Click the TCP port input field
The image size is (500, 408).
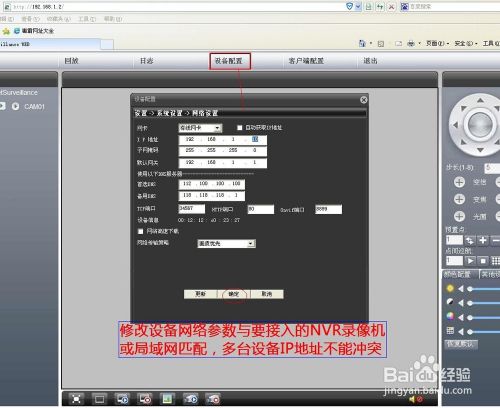(192, 209)
